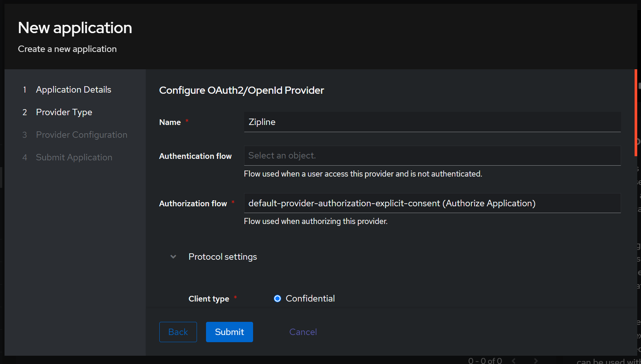Screen dimensions: 641x364
Task: Open the Authentication flow object selector
Action: [x=432, y=155]
